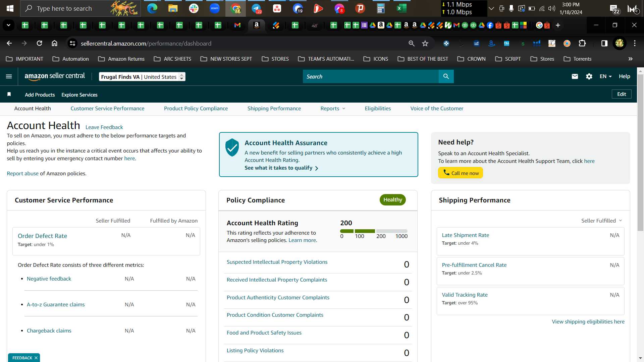
Task: Show more bookmarks with the double chevron
Action: click(x=631, y=59)
